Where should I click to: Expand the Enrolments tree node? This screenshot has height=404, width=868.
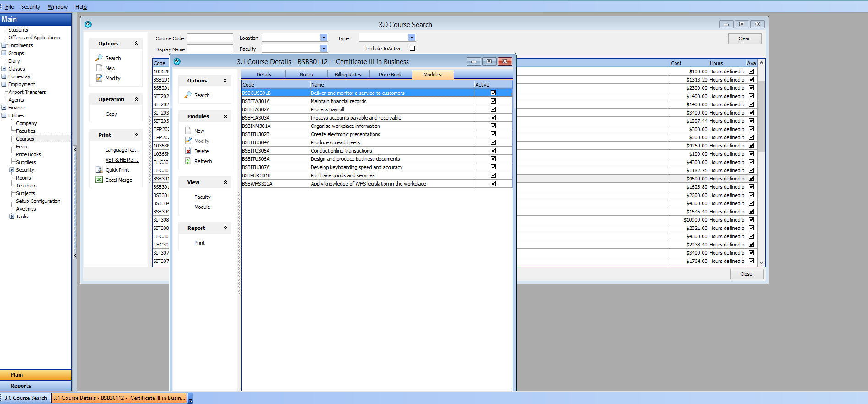(4, 45)
